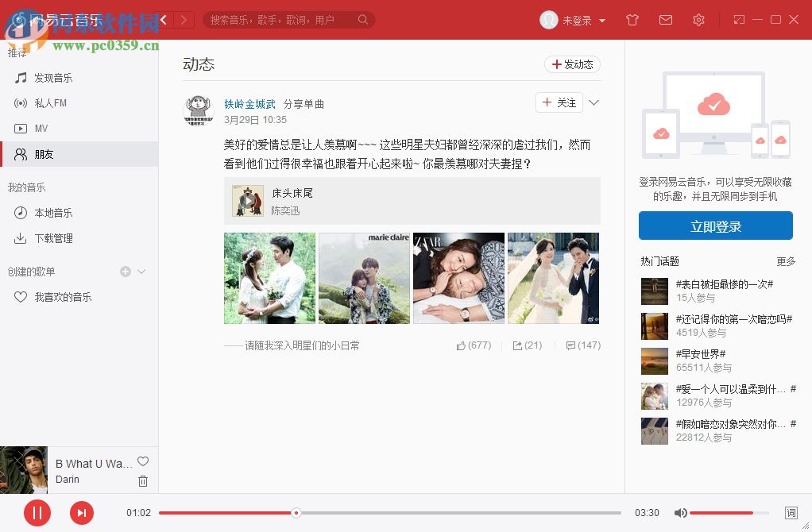Like the post showing (677)
Screen dimensions: 812x532
coord(473,345)
